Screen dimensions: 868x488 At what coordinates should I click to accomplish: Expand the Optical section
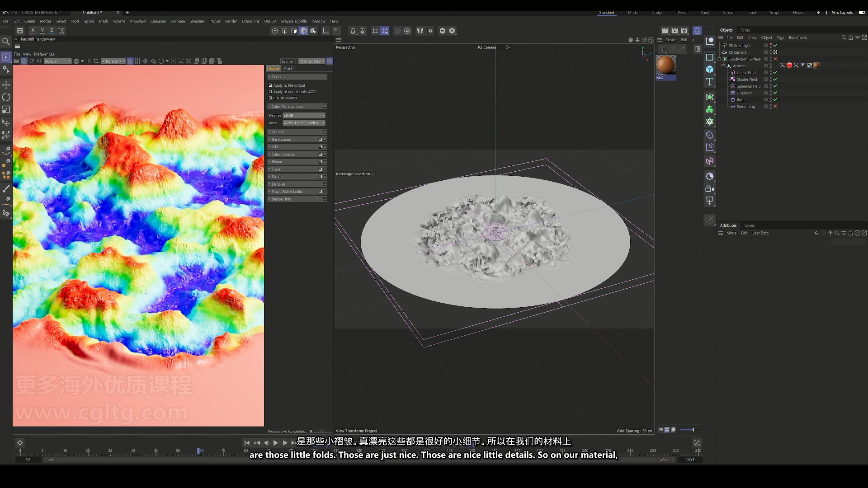(x=297, y=132)
